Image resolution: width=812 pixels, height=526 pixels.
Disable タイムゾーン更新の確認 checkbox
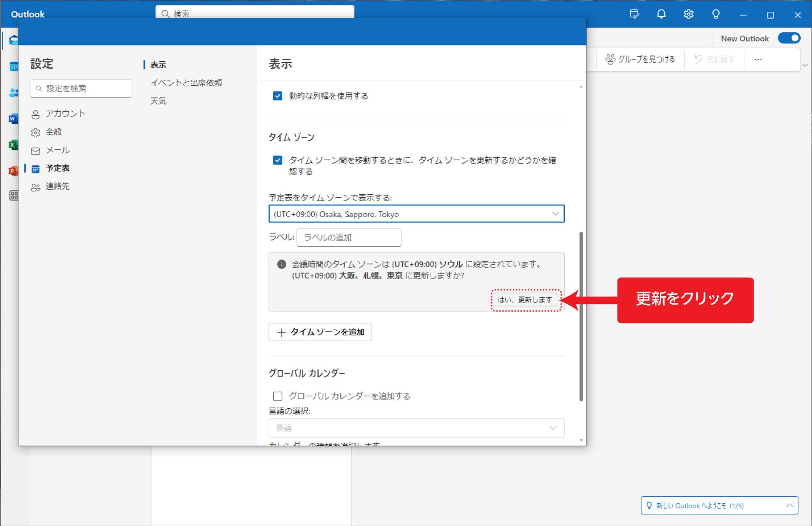278,161
